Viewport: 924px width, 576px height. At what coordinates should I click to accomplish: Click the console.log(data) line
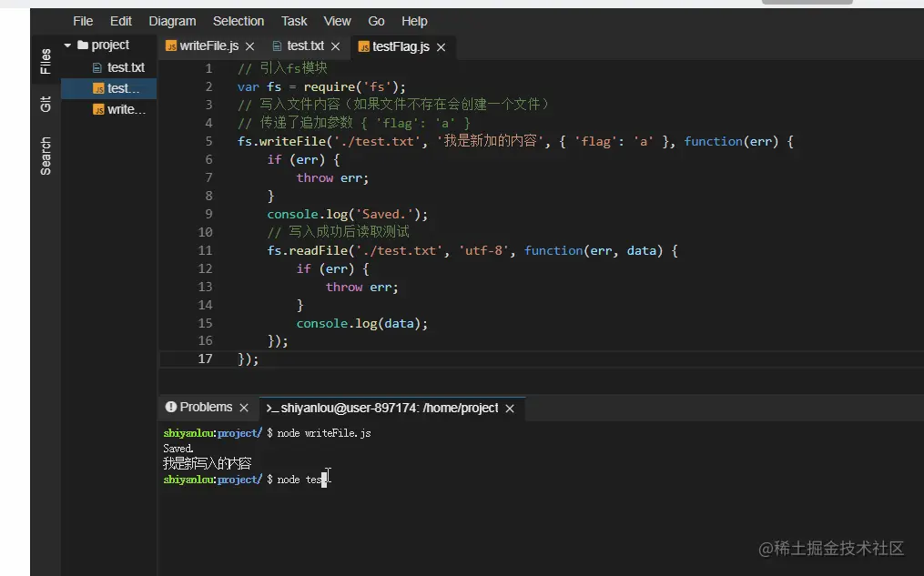point(361,323)
